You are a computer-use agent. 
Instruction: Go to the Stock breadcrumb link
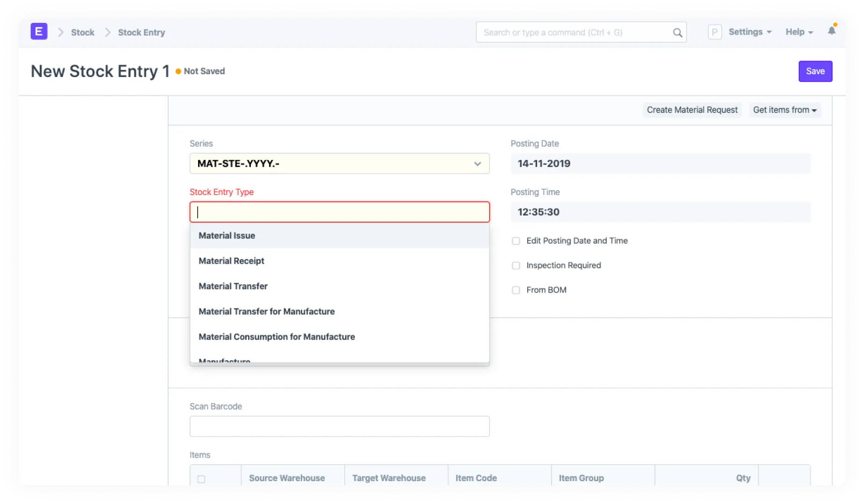[83, 33]
